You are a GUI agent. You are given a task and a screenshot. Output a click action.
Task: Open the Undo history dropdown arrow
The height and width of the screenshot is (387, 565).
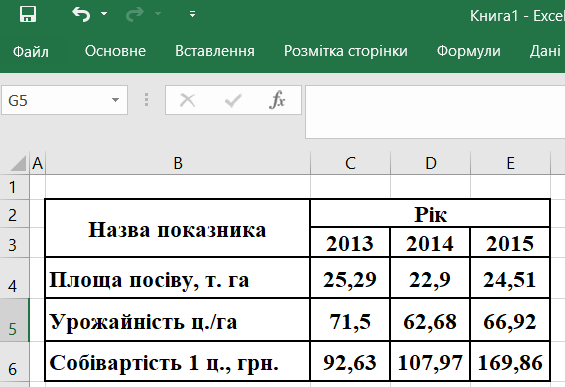pos(104,14)
